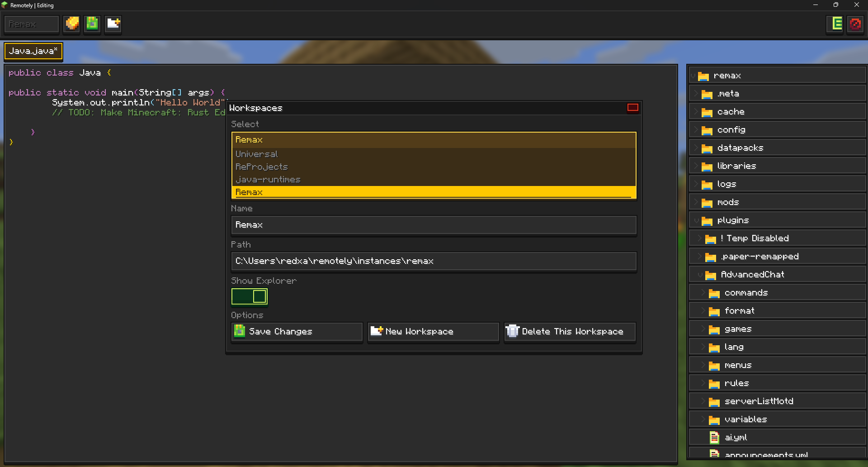Toggle the Show Explorer switch
Image resolution: width=868 pixels, height=467 pixels.
[249, 296]
